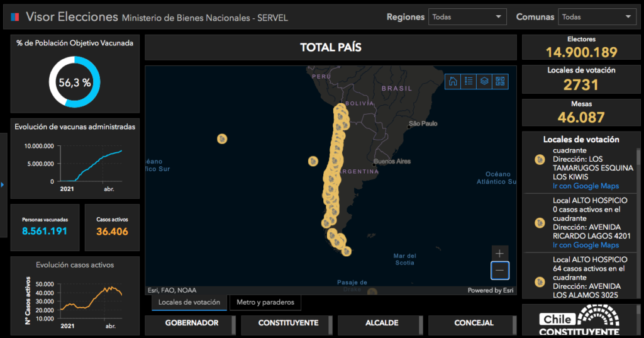
Task: Select the ALCALDE button
Action: point(381,324)
